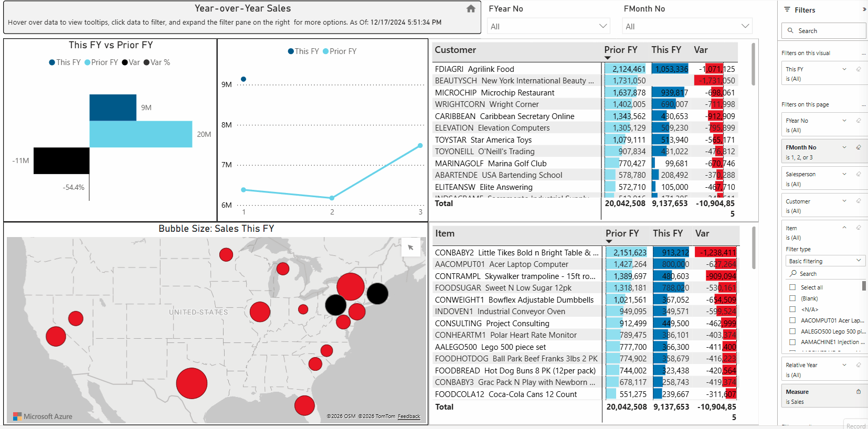868x429 pixels.
Task: Expand the This FY visual filter card
Action: (844, 69)
